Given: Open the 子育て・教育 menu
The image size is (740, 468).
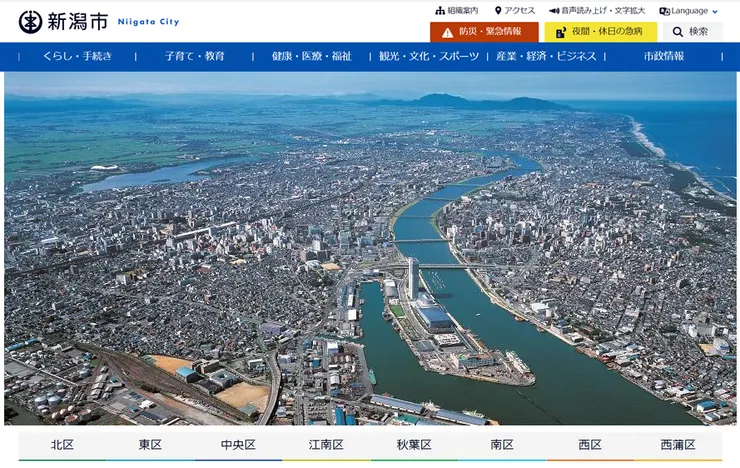Looking at the screenshot, I should tap(194, 56).
